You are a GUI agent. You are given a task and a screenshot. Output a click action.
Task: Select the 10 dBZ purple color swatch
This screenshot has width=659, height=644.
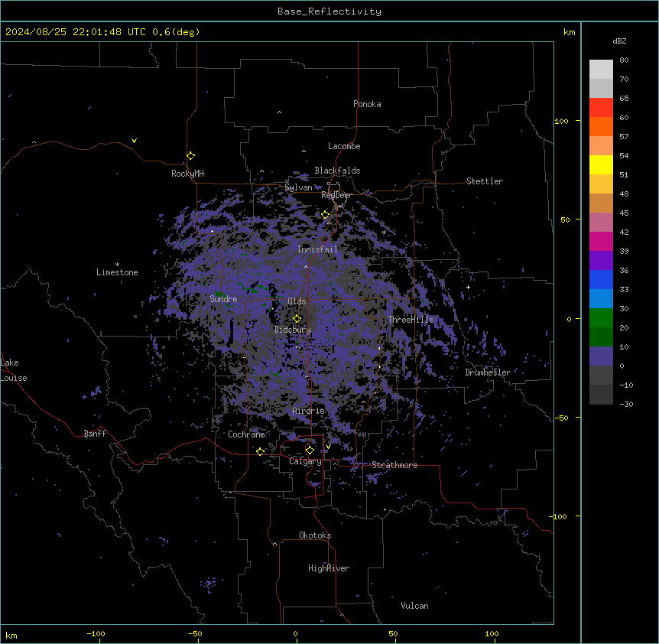(601, 356)
